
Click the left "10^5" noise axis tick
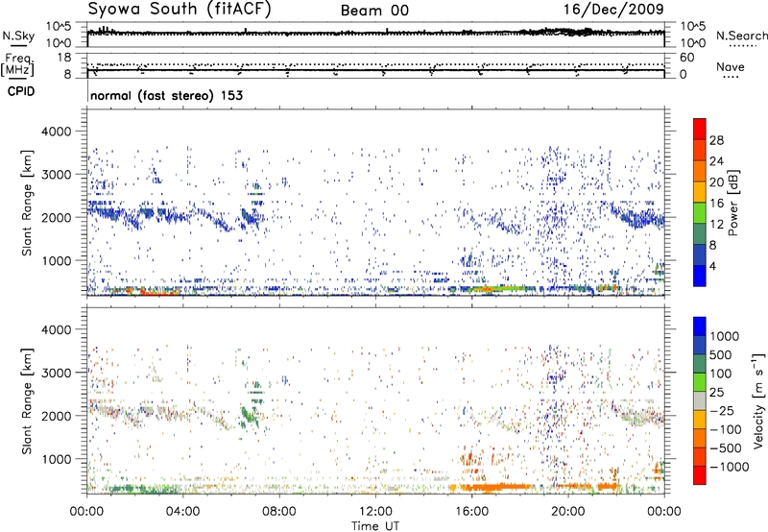pyautogui.click(x=59, y=27)
